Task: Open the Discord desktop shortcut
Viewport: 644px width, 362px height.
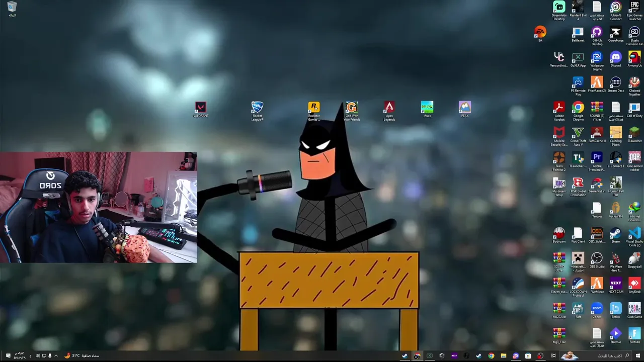Action: click(616, 59)
